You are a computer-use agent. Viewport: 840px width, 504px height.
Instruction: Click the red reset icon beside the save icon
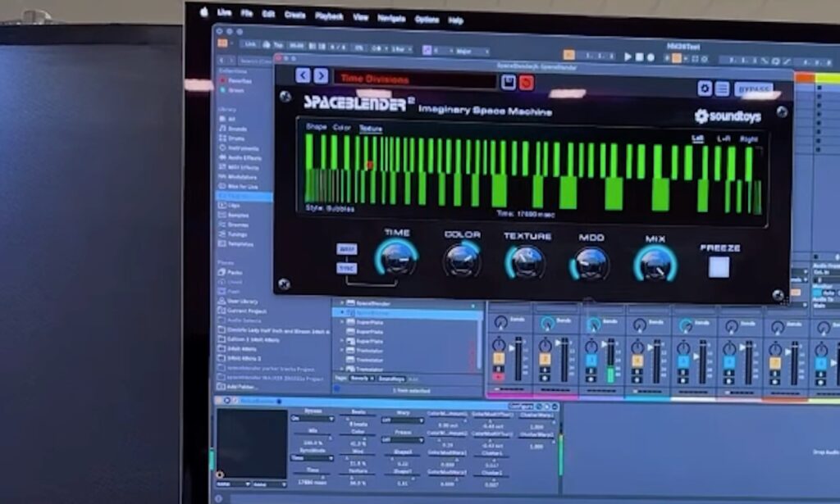(526, 82)
